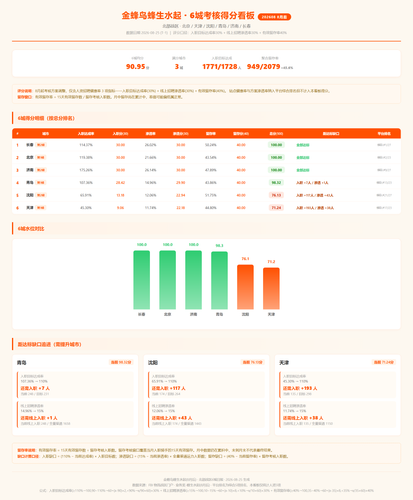Click the orange 76.1 bar for 沈阳
This screenshot has width=413, height=500.
coord(245,287)
